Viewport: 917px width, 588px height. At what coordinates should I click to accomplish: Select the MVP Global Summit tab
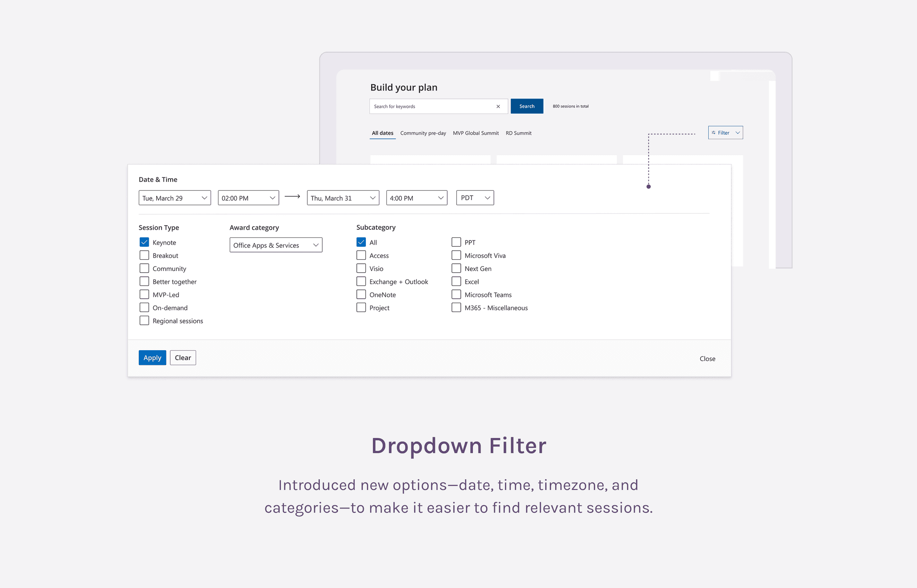476,133
